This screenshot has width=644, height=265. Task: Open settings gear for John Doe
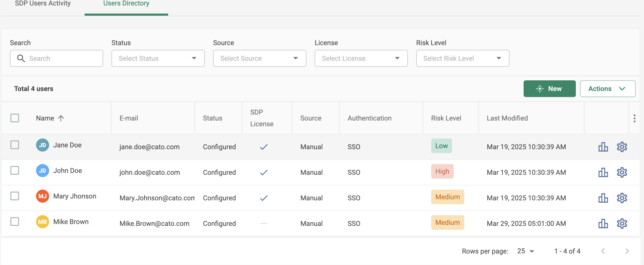point(622,172)
